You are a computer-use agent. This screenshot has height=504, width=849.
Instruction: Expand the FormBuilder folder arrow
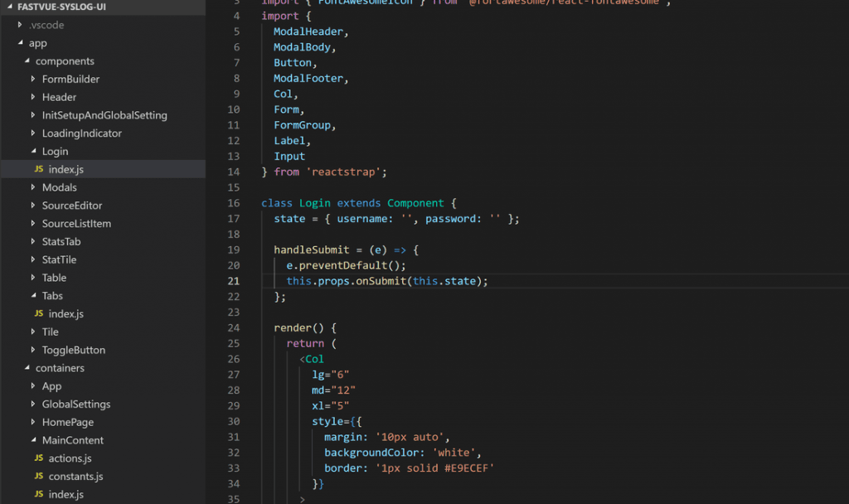(33, 79)
